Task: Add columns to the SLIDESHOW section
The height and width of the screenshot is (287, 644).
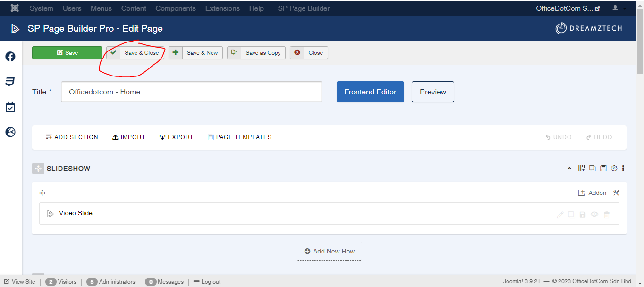Action: click(582, 169)
